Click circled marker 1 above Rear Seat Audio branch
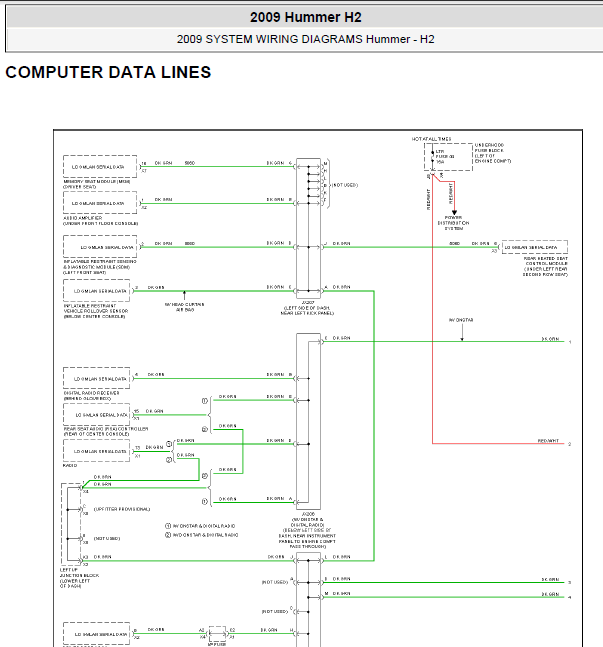 (x=205, y=401)
